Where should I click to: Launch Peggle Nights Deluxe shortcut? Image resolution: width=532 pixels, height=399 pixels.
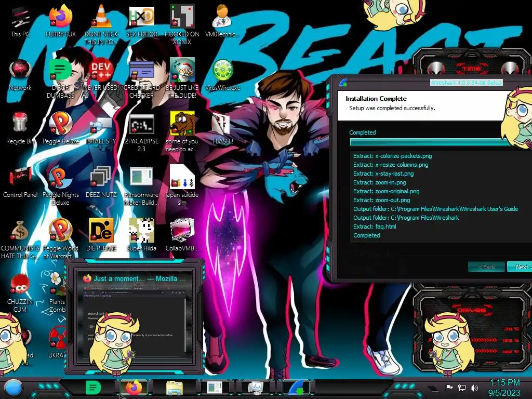(61, 185)
